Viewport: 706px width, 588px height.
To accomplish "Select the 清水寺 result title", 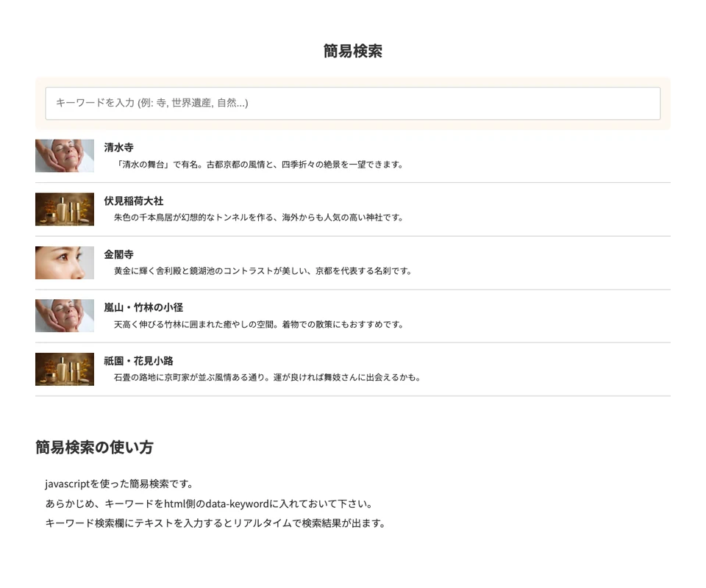I will 118,148.
